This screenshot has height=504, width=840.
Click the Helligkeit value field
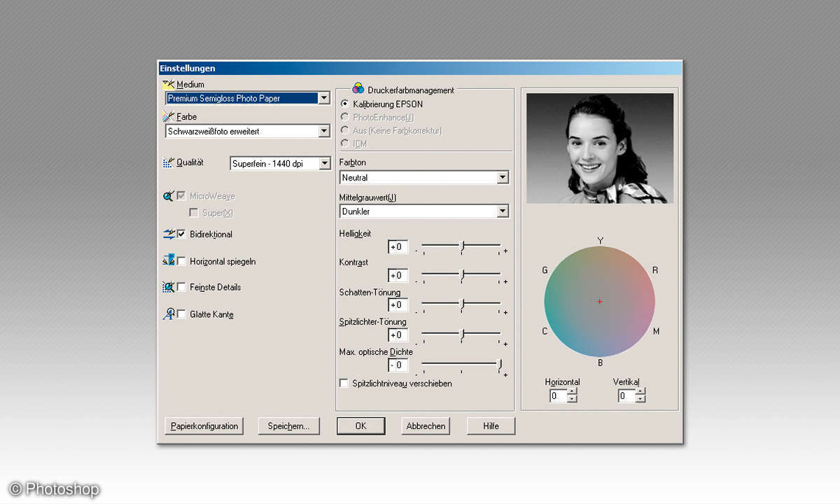click(x=398, y=247)
